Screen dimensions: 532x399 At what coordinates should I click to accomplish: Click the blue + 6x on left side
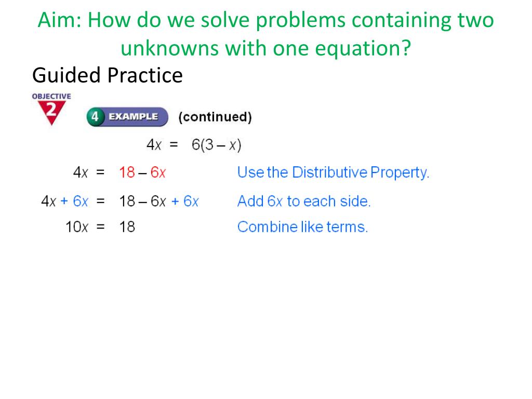click(x=74, y=201)
